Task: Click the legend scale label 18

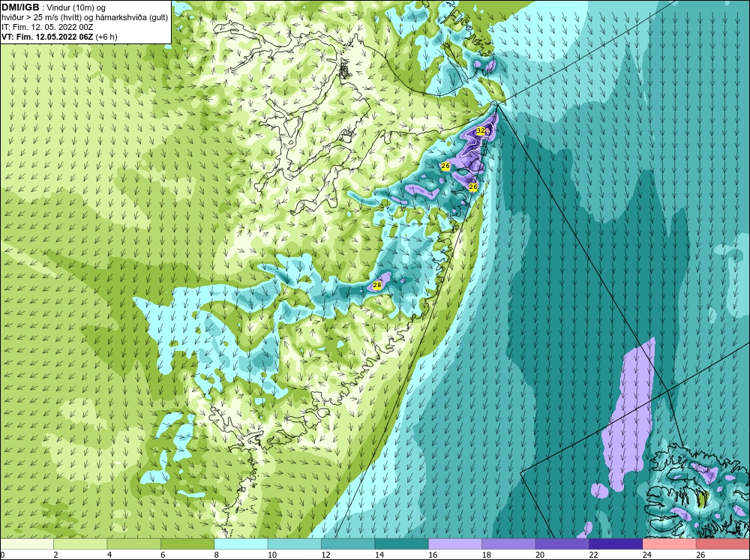Action: pos(486,555)
